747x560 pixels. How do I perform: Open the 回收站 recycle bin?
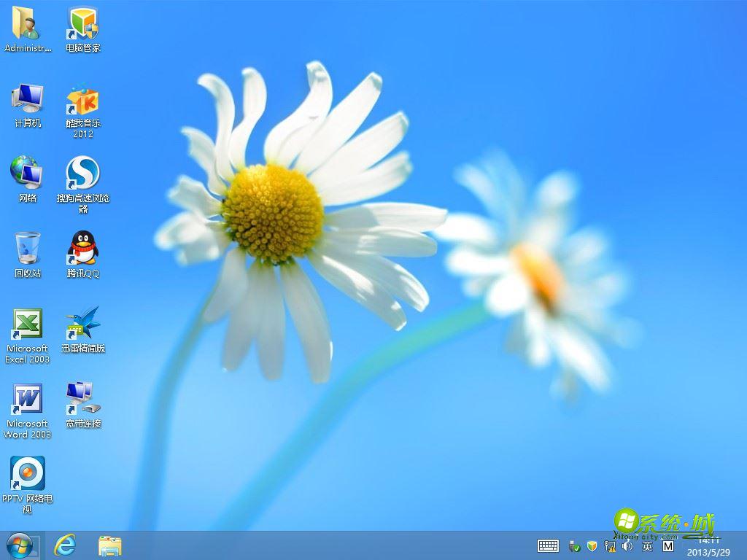tap(27, 248)
